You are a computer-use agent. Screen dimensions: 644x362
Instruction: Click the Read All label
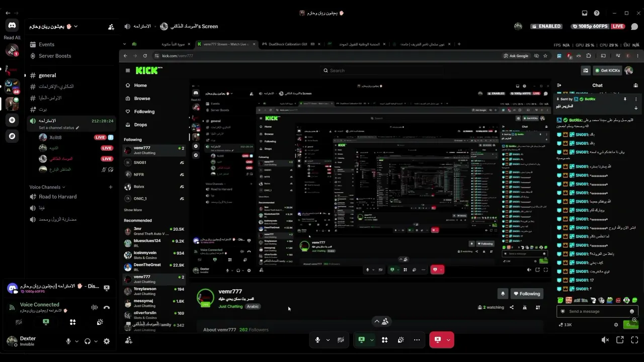pos(12,38)
